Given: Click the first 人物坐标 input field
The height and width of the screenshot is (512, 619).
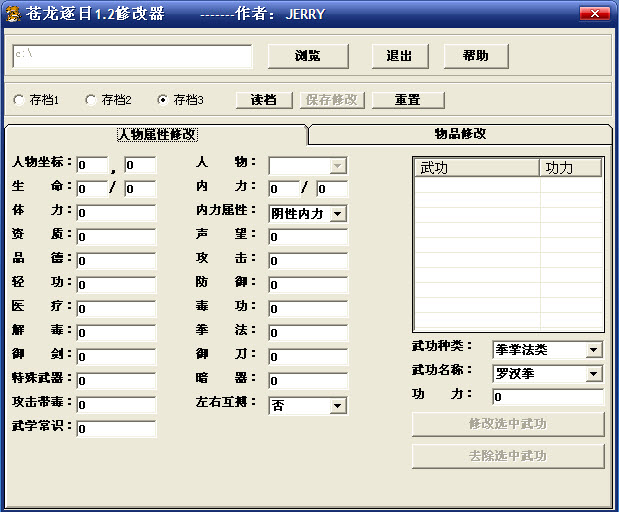Looking at the screenshot, I should 92,165.
